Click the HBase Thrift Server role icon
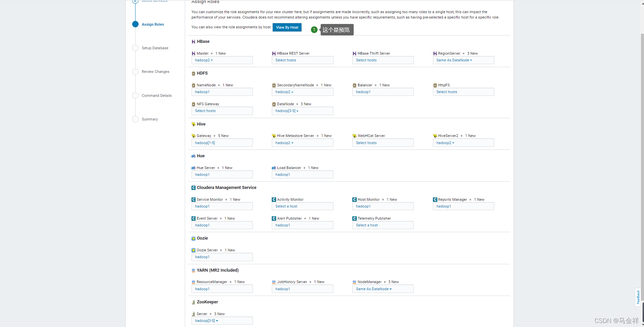This screenshot has width=644, height=327. tap(355, 53)
